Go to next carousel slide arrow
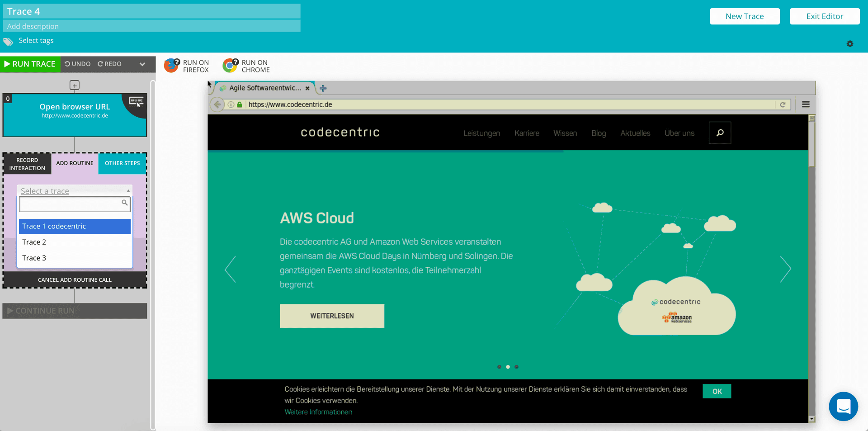868x431 pixels. click(785, 269)
